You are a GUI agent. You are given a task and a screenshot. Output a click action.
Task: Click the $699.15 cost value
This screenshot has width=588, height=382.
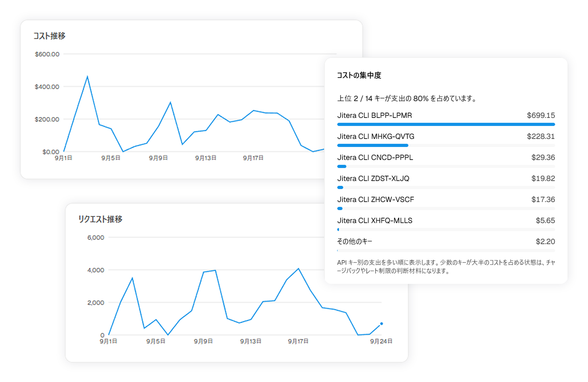click(x=541, y=115)
